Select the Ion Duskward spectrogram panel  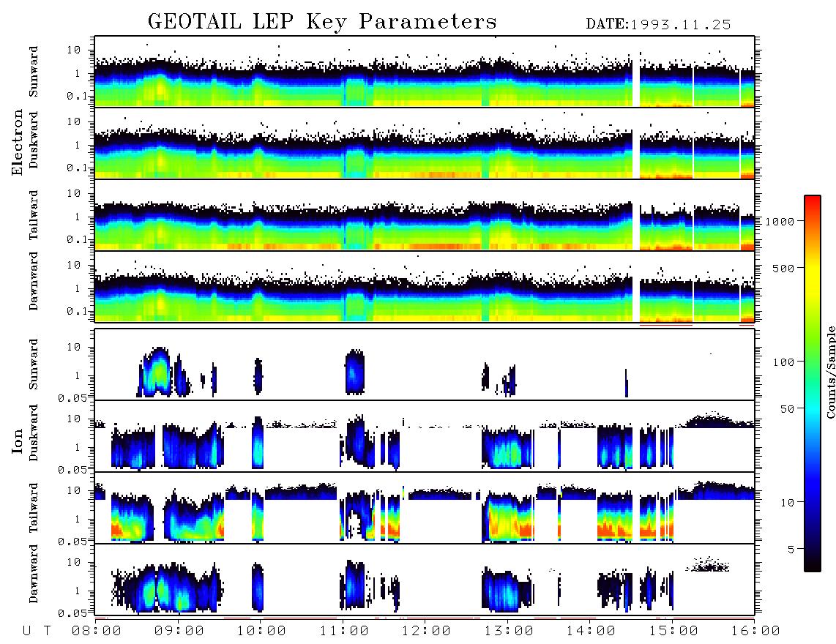425,436
